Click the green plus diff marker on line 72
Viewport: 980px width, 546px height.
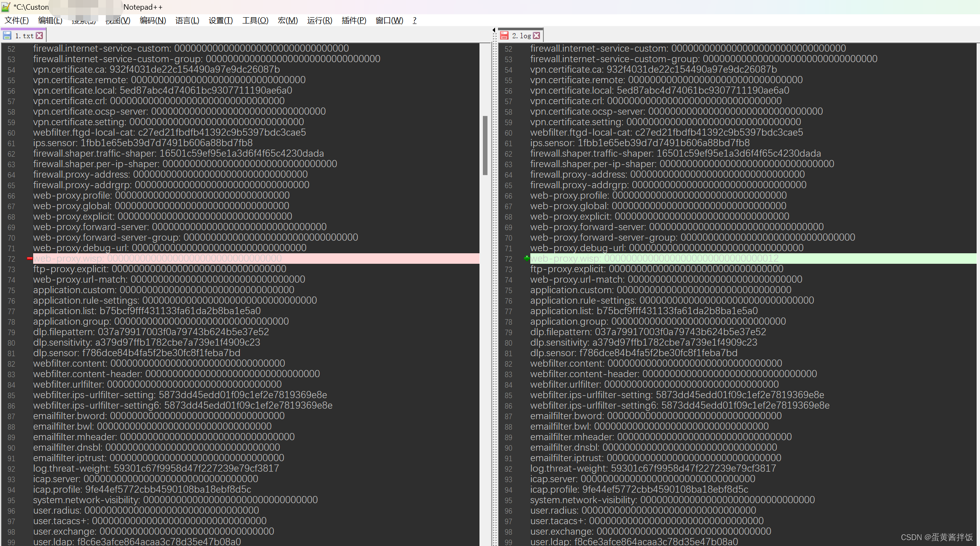[527, 258]
